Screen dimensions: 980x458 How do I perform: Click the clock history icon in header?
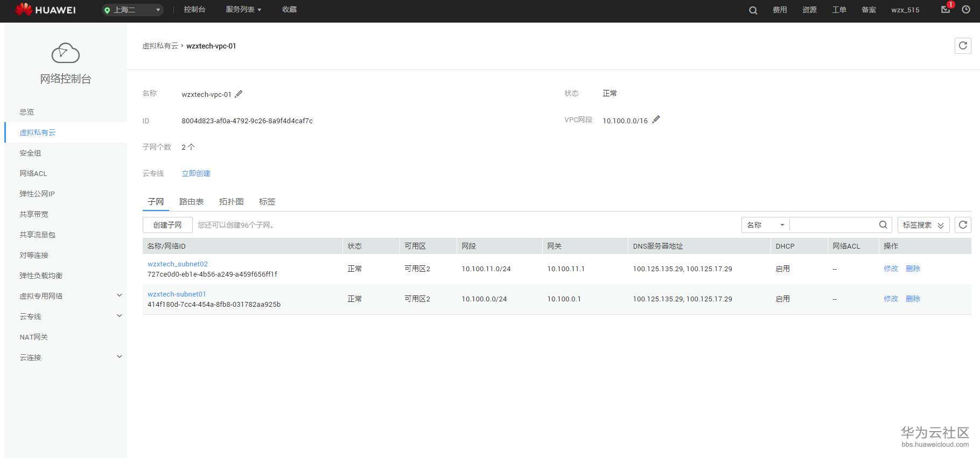pos(966,10)
